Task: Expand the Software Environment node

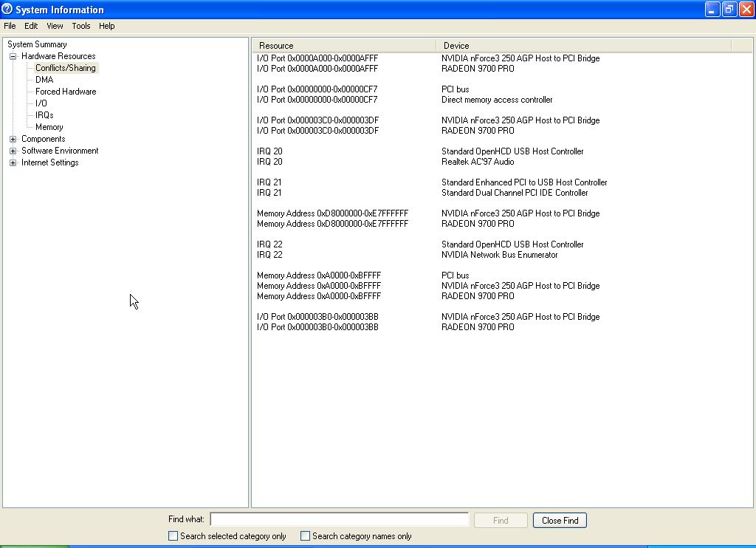Action: click(13, 151)
